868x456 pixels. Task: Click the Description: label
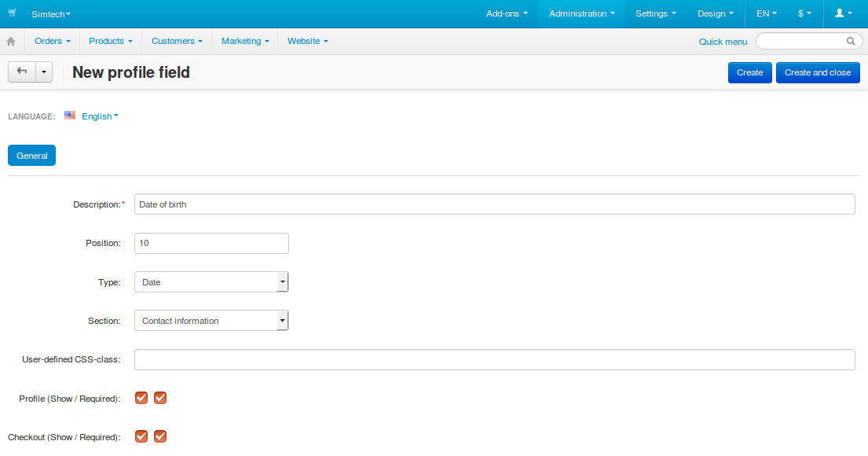tap(98, 204)
